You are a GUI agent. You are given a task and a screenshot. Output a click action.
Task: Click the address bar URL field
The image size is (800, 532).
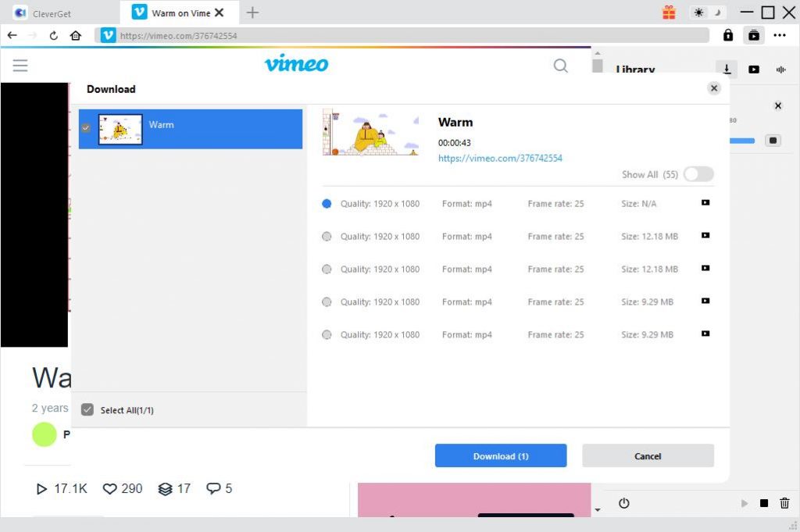pyautogui.click(x=402, y=36)
